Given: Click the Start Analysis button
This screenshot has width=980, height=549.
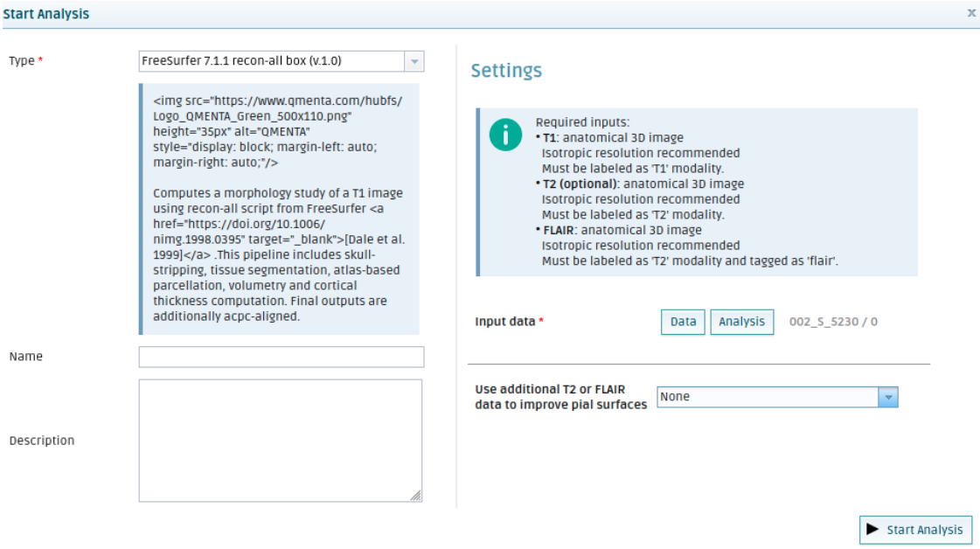Looking at the screenshot, I should pos(915,530).
